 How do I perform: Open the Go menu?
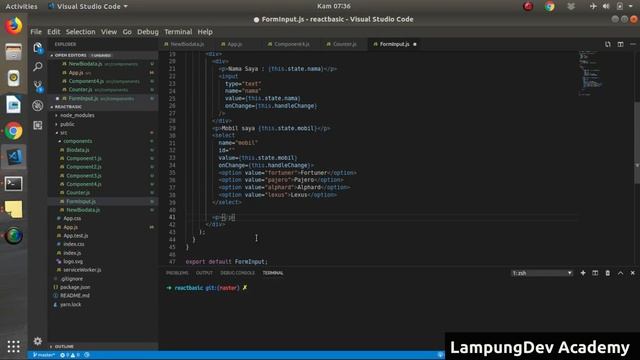click(x=127, y=32)
